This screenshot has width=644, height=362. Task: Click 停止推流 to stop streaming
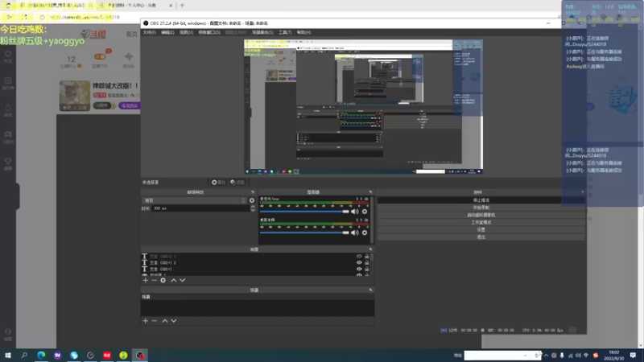(x=481, y=200)
